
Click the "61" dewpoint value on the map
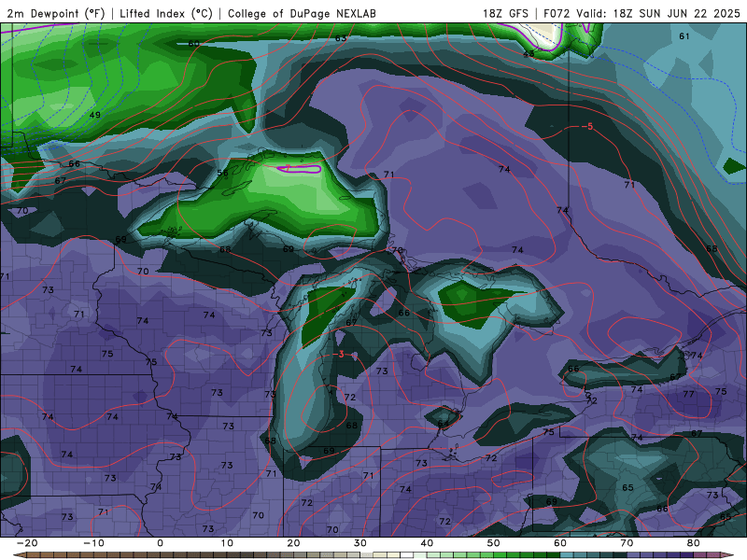(x=684, y=36)
